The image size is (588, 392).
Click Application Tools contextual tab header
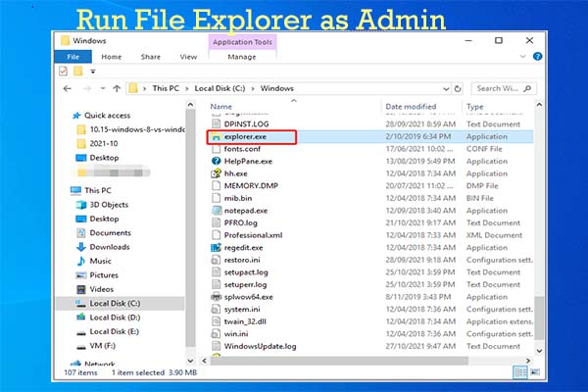point(242,42)
